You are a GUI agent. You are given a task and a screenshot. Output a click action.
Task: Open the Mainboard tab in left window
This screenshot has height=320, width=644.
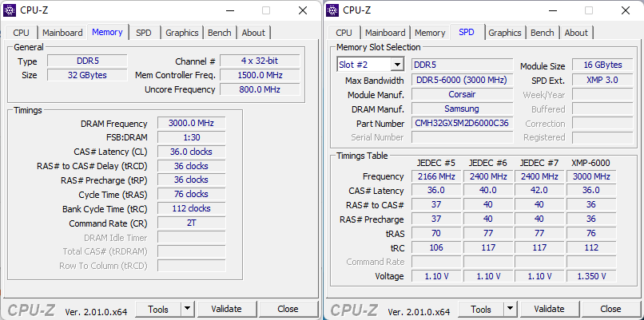[62, 33]
